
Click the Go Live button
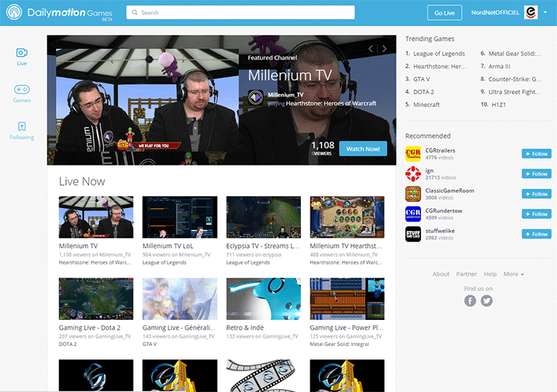444,13
